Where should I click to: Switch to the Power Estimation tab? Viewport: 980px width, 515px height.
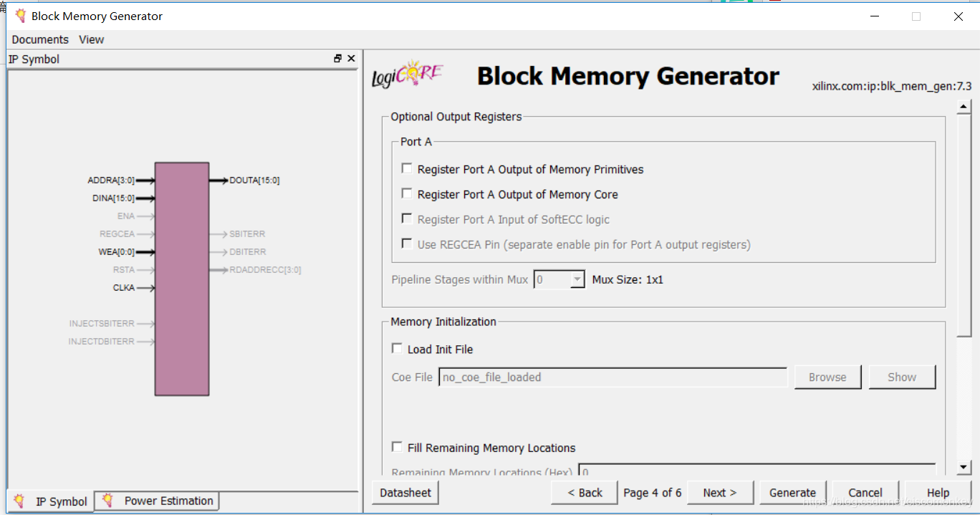[157, 501]
